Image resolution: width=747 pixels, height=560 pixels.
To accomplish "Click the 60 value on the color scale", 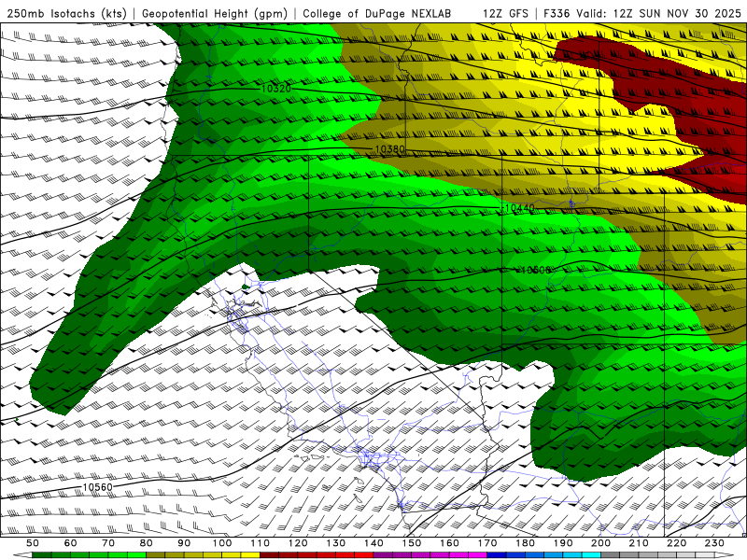I will click(71, 543).
